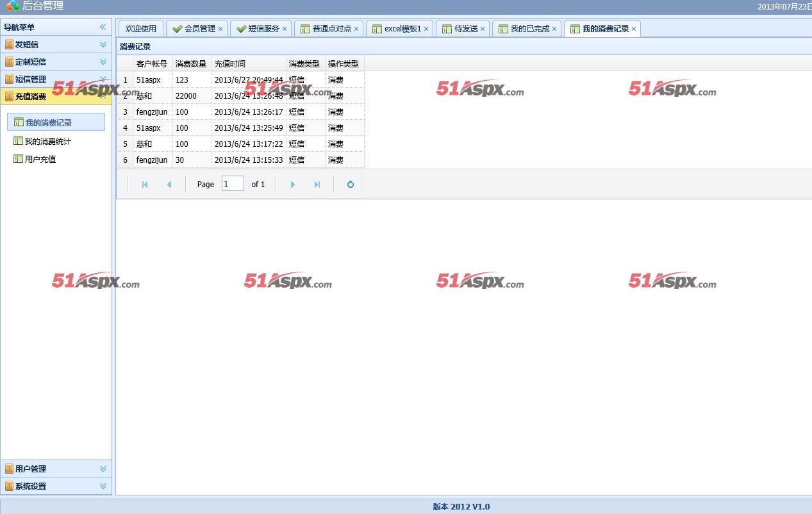Image resolution: width=812 pixels, height=514 pixels.
Task: Click the timestamp 2013/6/24 13:26:17
Action: click(x=249, y=112)
